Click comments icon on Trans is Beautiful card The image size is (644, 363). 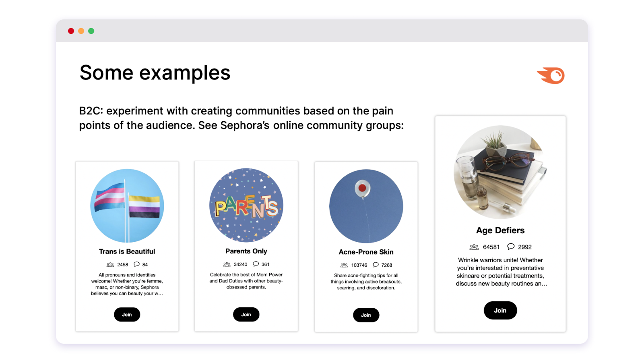[x=137, y=264]
